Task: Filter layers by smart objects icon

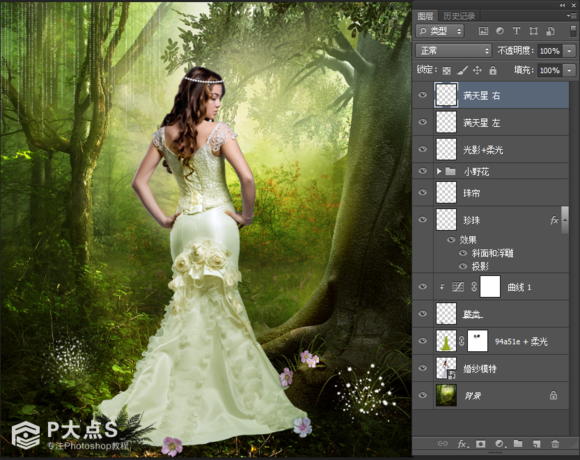Action: tap(550, 31)
